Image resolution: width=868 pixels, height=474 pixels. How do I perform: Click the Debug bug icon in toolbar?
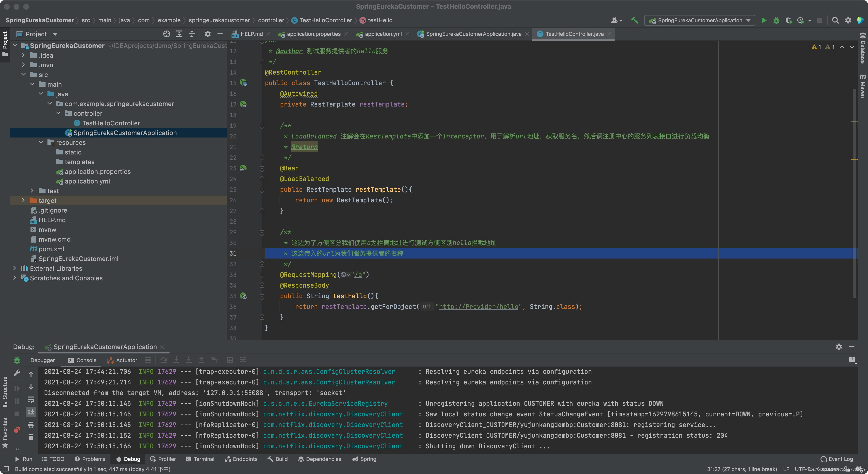click(776, 20)
